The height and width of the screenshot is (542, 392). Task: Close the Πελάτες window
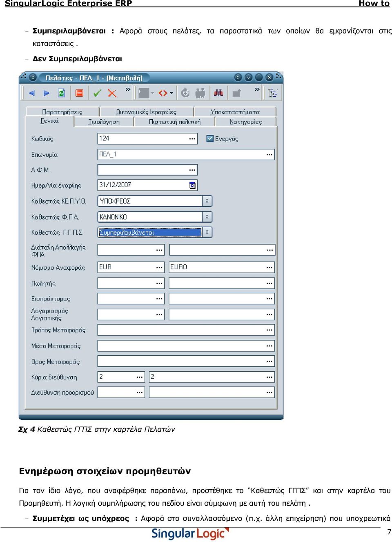(x=269, y=78)
